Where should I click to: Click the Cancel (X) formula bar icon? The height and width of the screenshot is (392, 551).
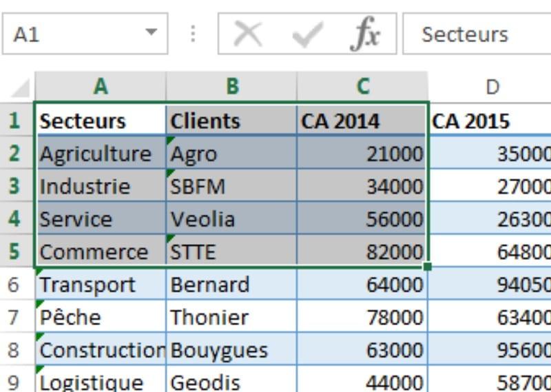tap(248, 34)
